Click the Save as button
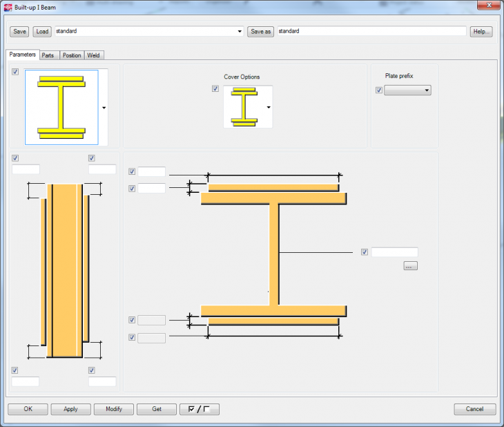The height and width of the screenshot is (427, 504). click(x=260, y=32)
